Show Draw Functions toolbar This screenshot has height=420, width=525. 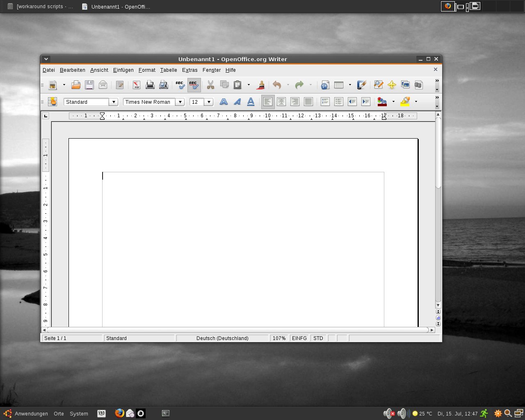click(361, 85)
